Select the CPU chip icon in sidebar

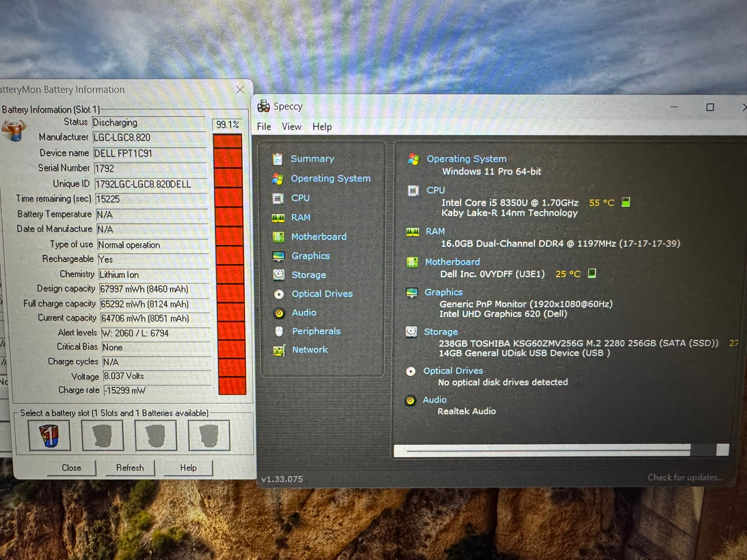pyautogui.click(x=278, y=198)
